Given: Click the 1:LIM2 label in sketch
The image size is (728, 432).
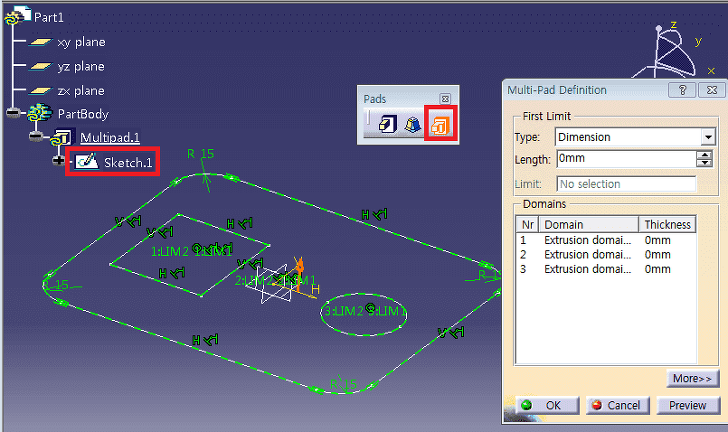Looking at the screenshot, I should pos(170,252).
